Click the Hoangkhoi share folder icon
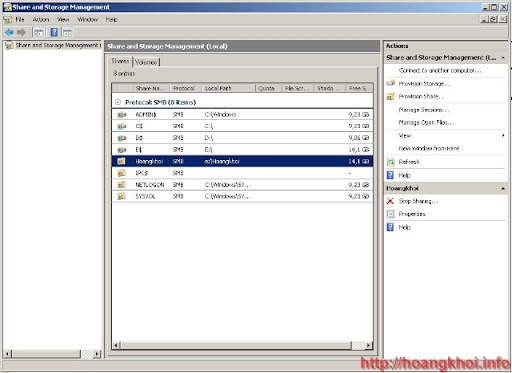The height and width of the screenshot is (373, 512). click(x=121, y=161)
